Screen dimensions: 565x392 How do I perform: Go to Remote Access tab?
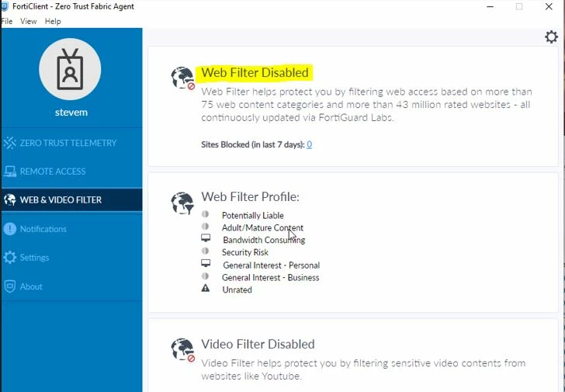click(71, 172)
